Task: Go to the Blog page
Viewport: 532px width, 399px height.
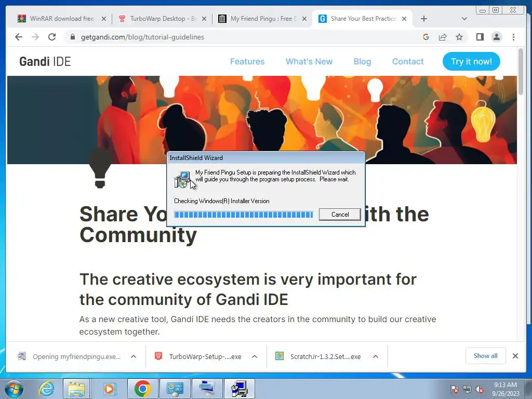Action: coord(362,61)
